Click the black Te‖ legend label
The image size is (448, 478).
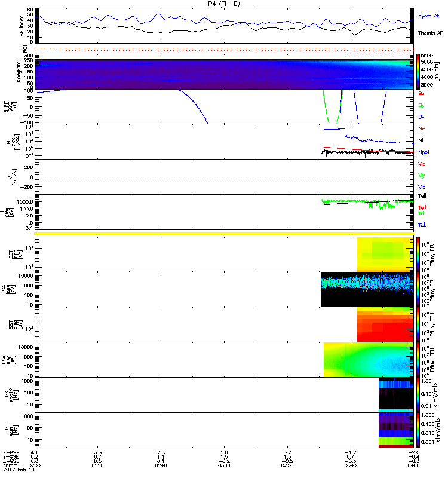422,196
